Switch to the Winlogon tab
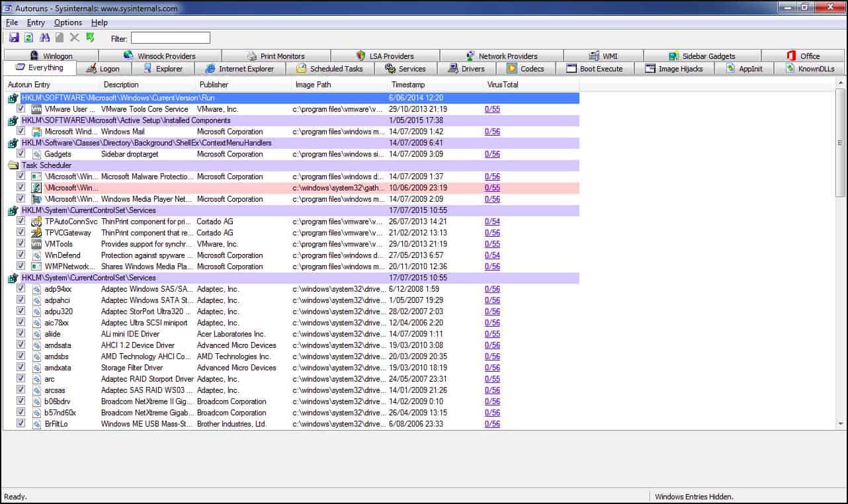Screen dimensions: 848x504 pyautogui.click(x=51, y=56)
